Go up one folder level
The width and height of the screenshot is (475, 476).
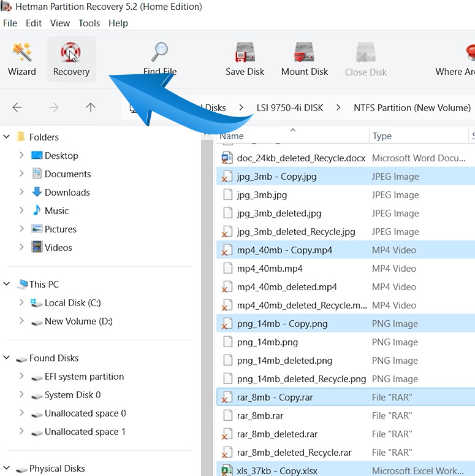(90, 107)
